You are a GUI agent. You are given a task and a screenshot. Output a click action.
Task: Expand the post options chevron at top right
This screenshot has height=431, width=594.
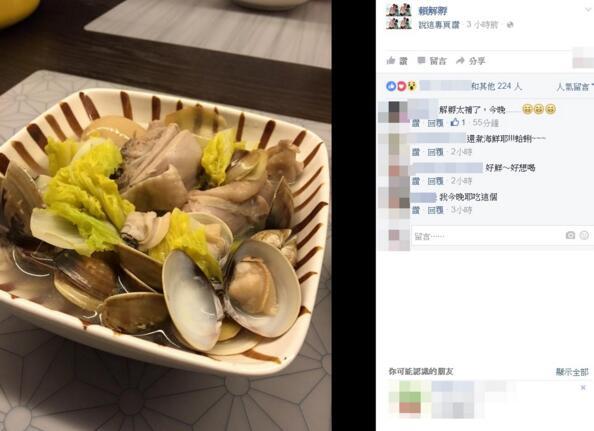[x=588, y=10]
